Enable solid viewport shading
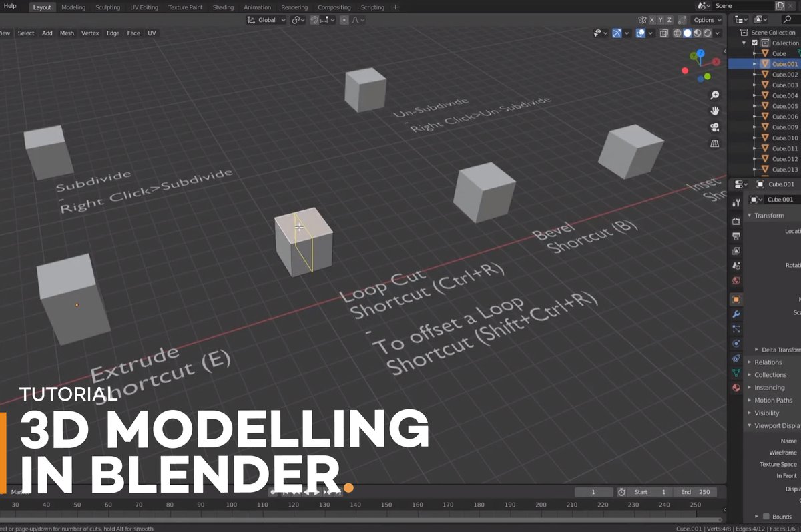 pos(688,33)
